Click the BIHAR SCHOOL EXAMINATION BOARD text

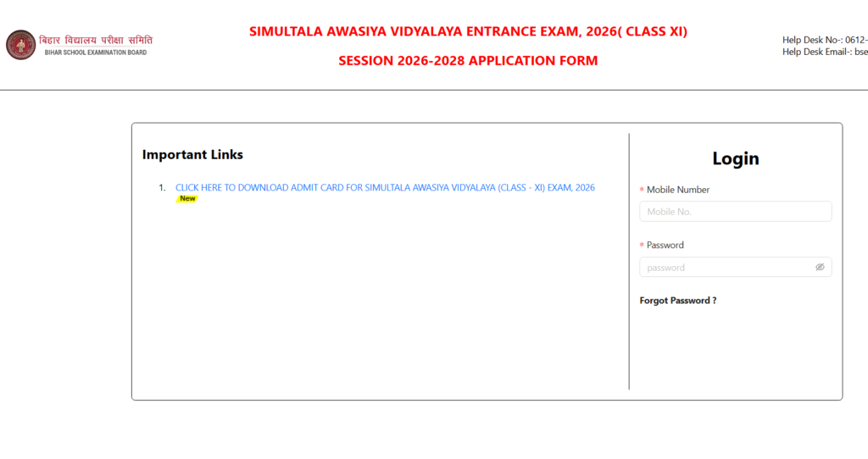click(x=96, y=53)
